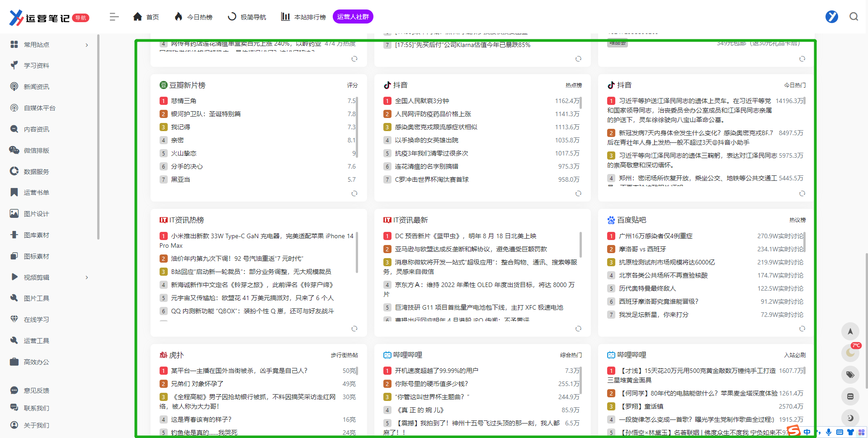Open 哔哩哔哩 entry 开机速度超越了99.99%的用户
868x438 pixels.
tap(437, 371)
